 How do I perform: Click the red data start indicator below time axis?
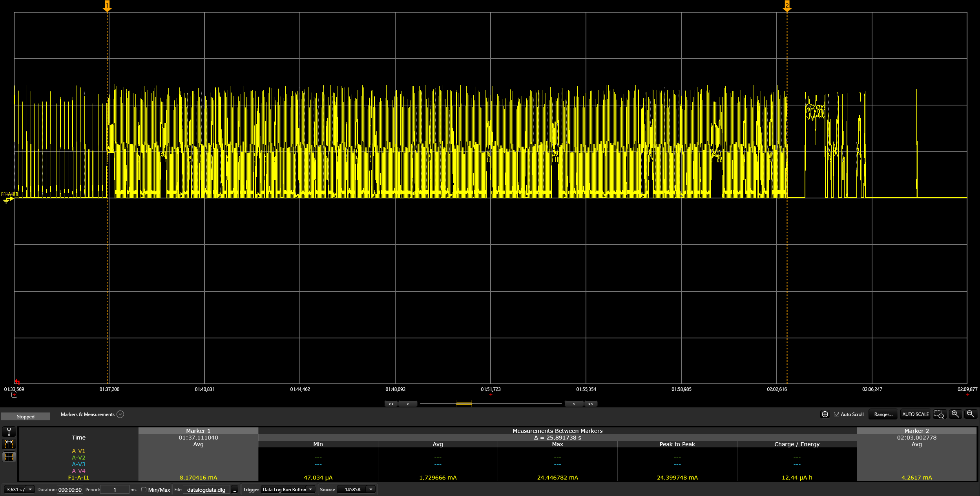point(15,395)
